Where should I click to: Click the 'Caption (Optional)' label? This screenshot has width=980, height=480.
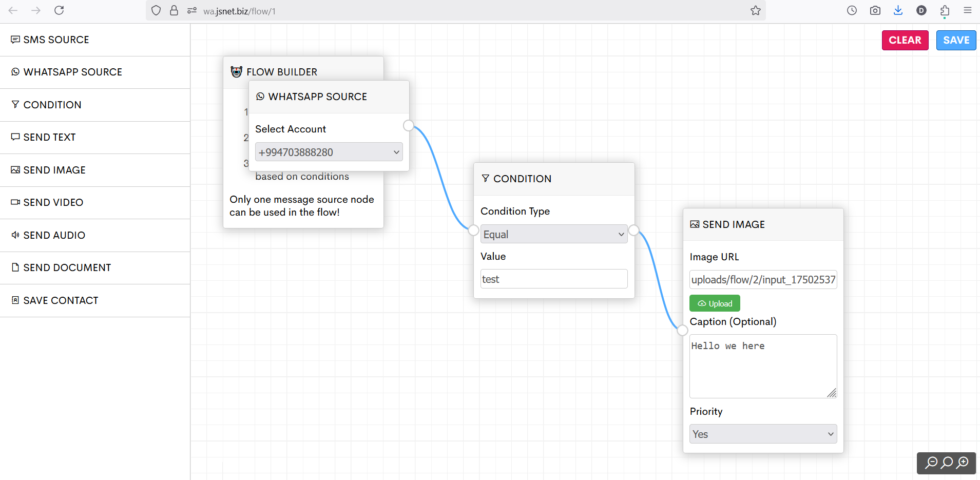click(733, 321)
